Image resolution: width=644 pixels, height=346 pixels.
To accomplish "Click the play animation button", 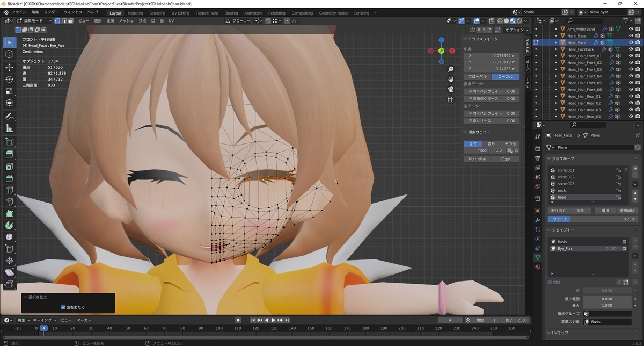I will pos(274,320).
